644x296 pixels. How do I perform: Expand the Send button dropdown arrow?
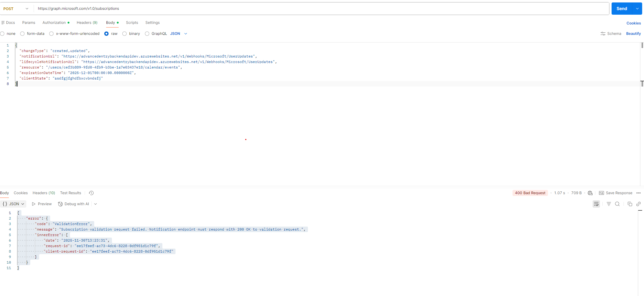(637, 8)
